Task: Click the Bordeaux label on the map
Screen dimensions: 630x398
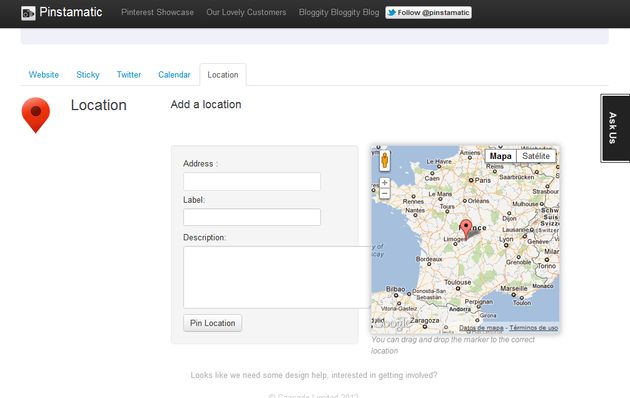Action: [x=429, y=259]
